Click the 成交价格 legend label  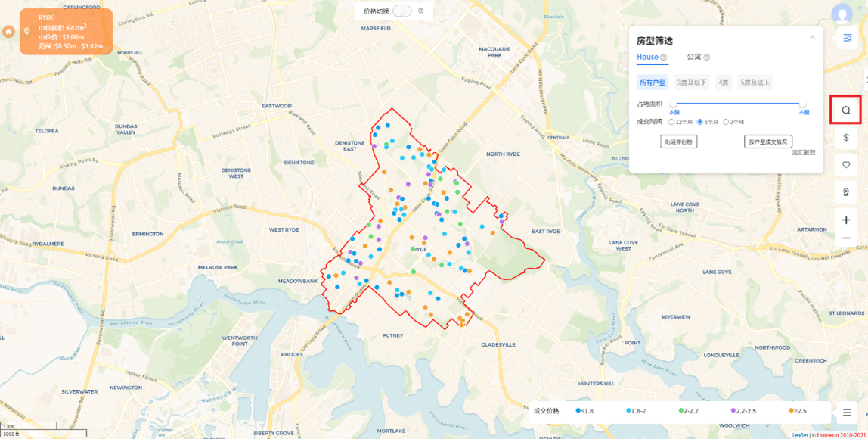click(x=546, y=411)
